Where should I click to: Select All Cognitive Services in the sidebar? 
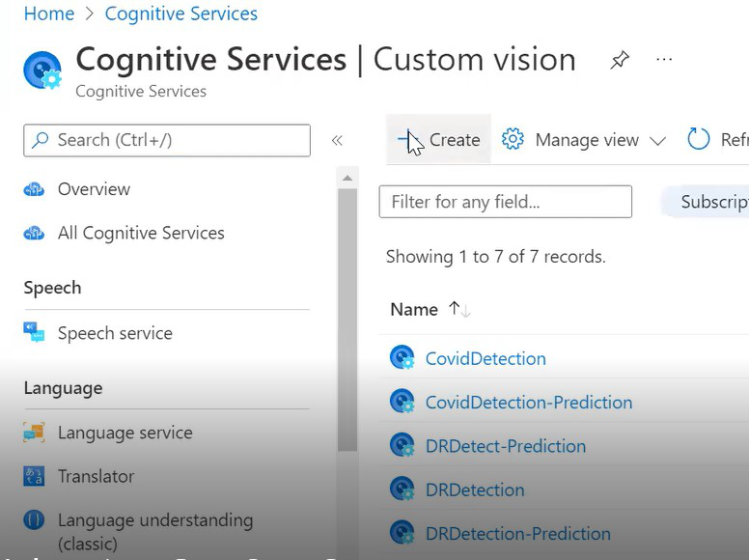pos(141,233)
